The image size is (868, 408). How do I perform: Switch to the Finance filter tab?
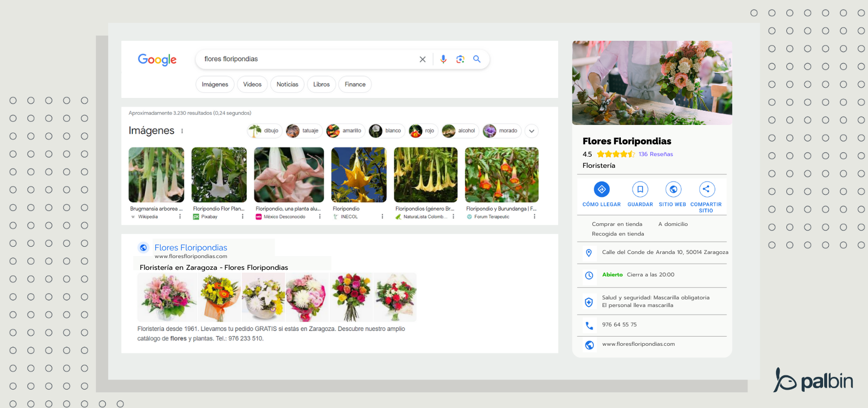click(x=355, y=84)
